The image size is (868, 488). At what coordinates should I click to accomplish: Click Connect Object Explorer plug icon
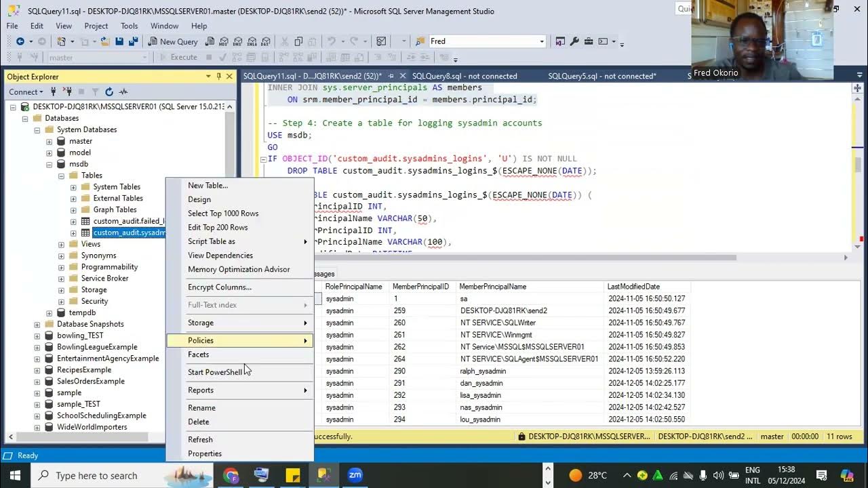tap(54, 91)
